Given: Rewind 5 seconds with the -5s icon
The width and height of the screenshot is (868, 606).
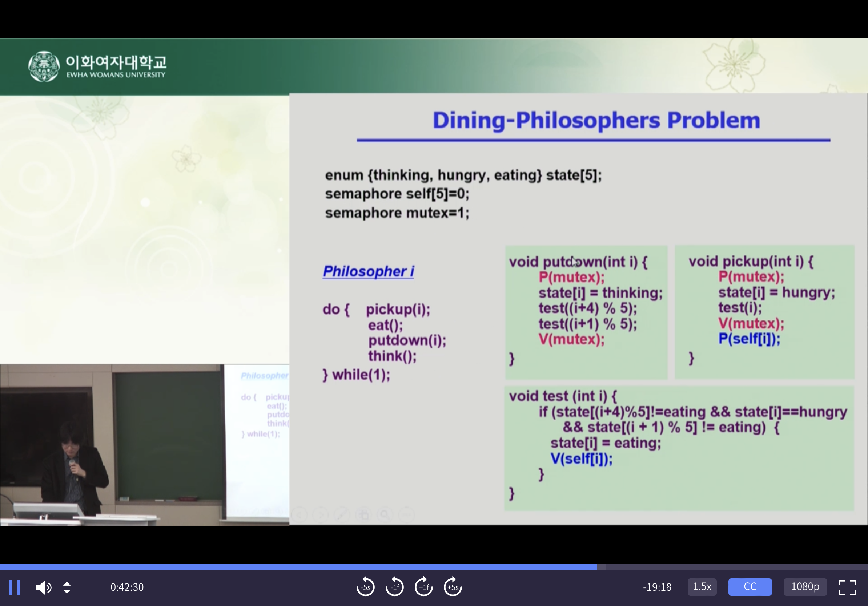Looking at the screenshot, I should (x=365, y=587).
